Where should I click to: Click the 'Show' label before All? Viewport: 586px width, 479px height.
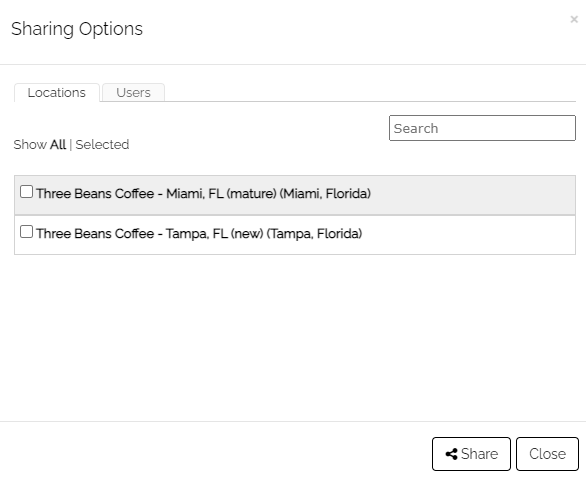(x=30, y=145)
